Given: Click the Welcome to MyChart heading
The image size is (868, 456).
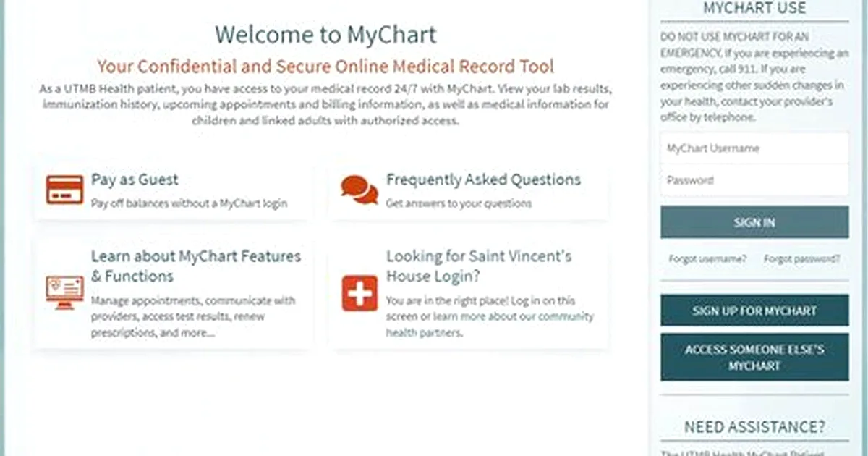Looking at the screenshot, I should click(x=325, y=34).
